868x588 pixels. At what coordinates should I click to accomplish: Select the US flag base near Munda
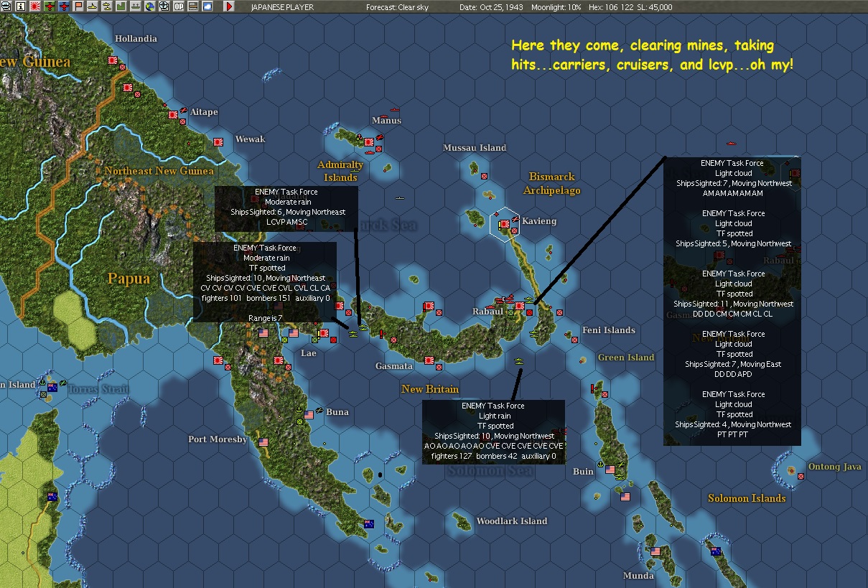pos(655,551)
